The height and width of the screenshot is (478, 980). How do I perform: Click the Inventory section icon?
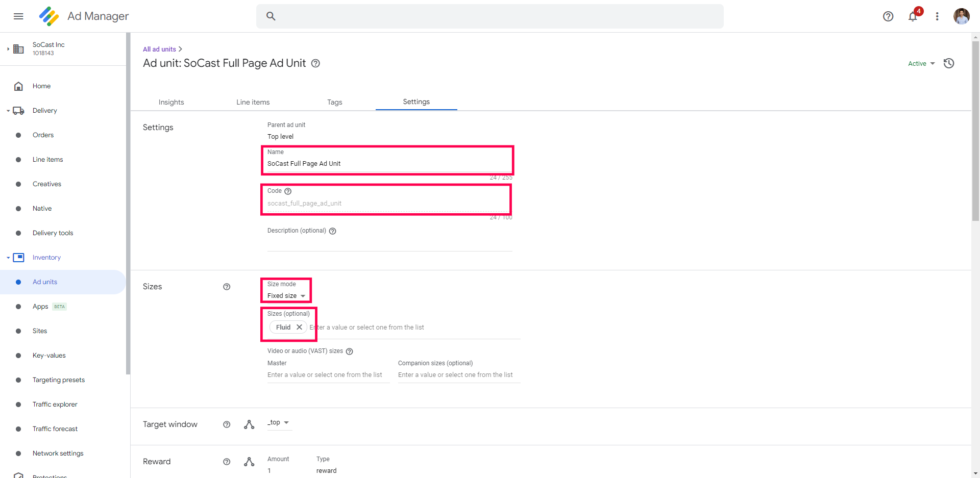tap(18, 258)
